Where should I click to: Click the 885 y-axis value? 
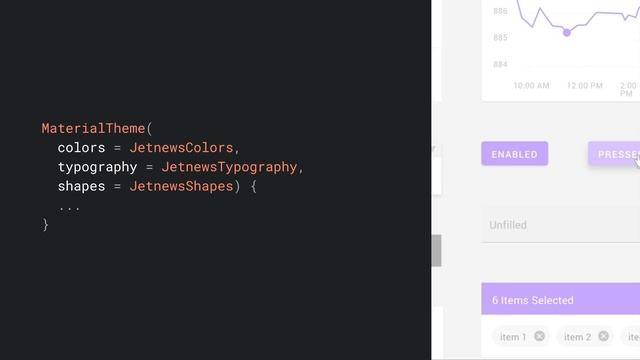click(500, 38)
